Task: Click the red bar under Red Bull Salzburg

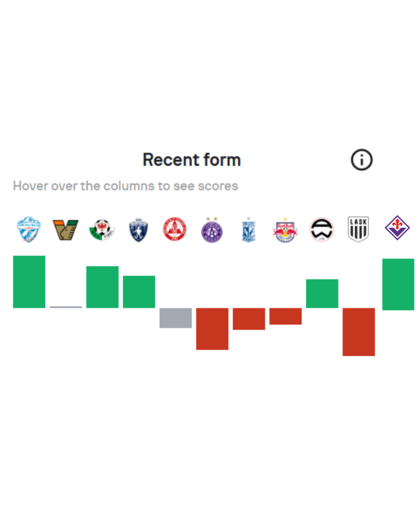Action: click(285, 316)
